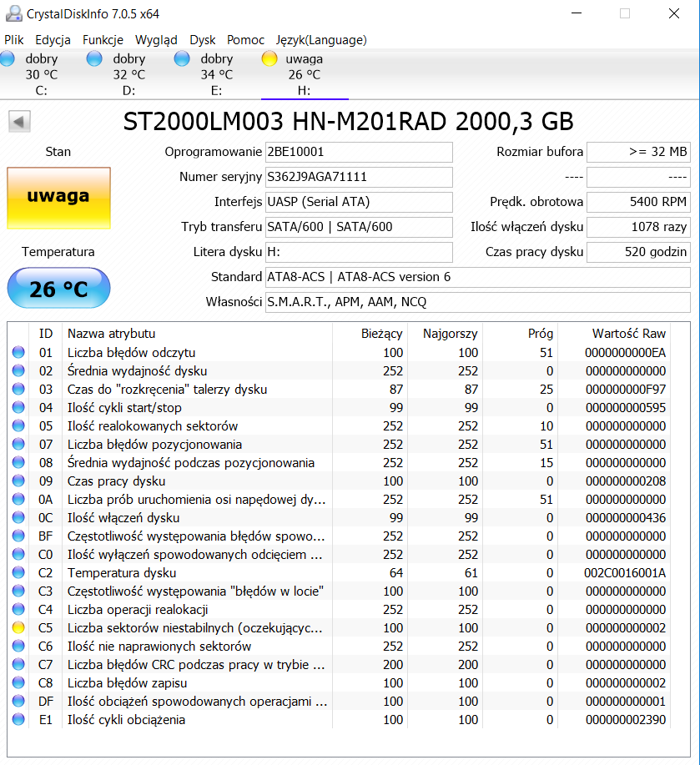Screen dimensions: 700x765
Task: Select the row Ilość cykli obciążenia
Action: pyautogui.click(x=339, y=720)
